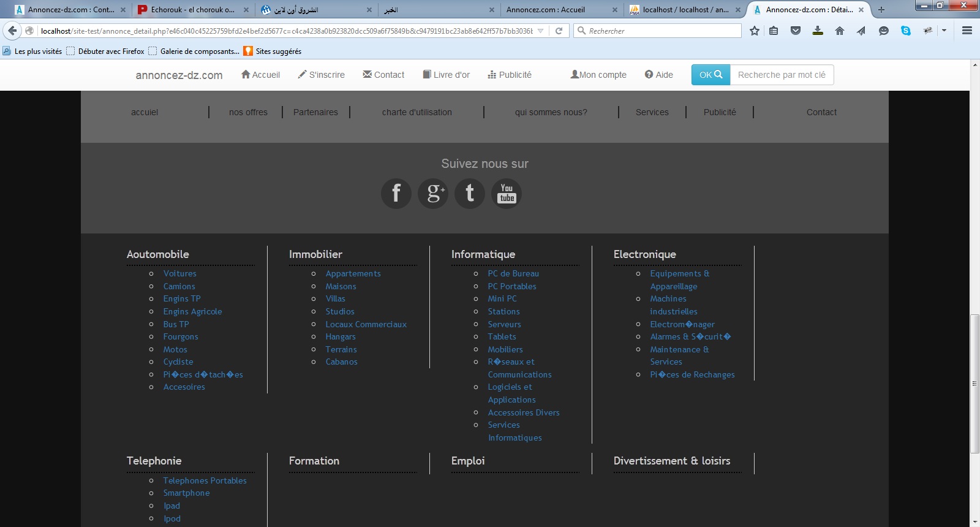The height and width of the screenshot is (527, 980).
Task: Open the Livre d'or navigation item
Action: (x=447, y=75)
